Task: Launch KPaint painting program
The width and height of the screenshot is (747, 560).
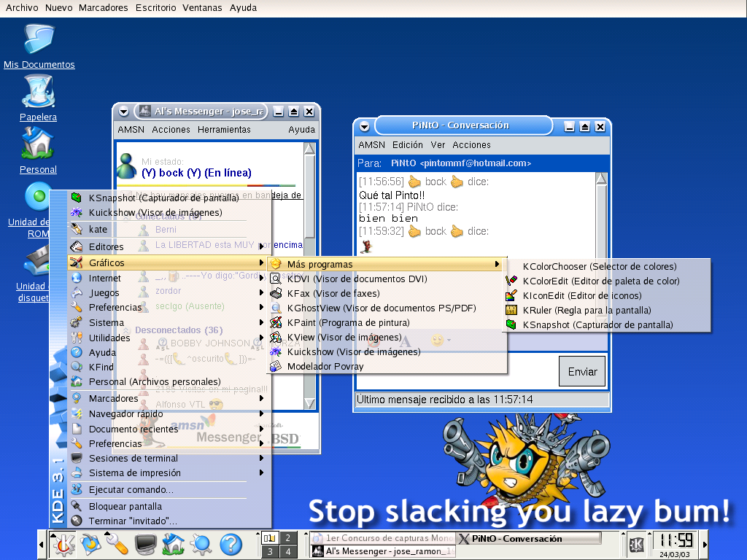Action: pos(387,322)
